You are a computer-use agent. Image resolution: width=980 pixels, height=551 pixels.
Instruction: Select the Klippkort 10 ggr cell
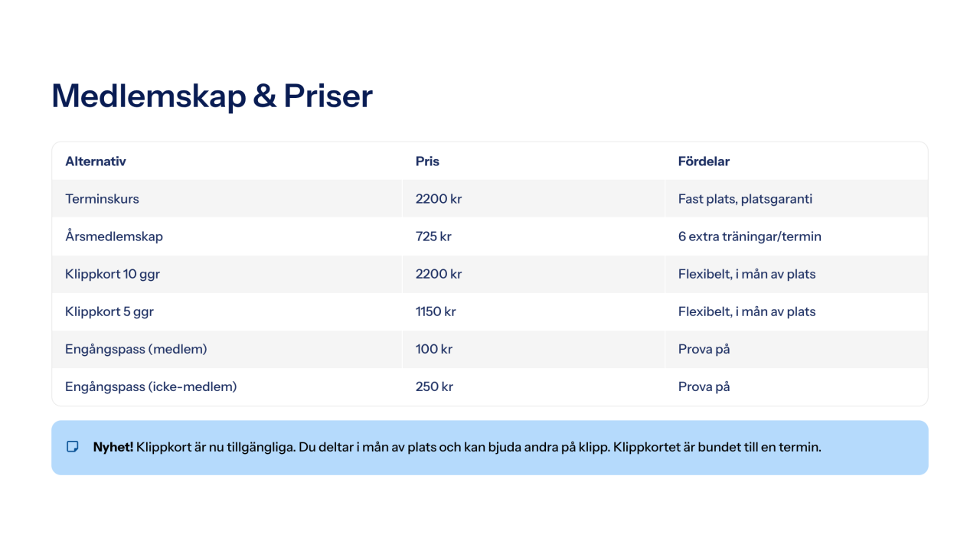point(113,274)
